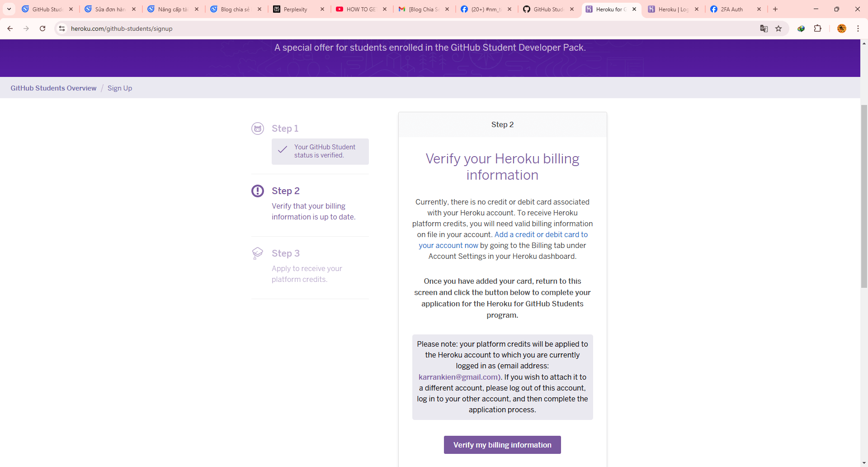Open the Extensions puzzle icon
Viewport: 868px width, 467px height.
pos(817,29)
